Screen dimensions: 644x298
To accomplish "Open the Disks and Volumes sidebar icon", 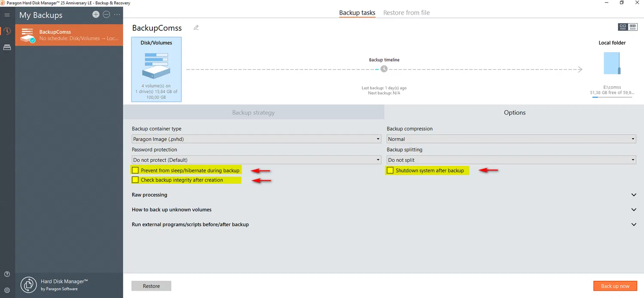I will point(7,47).
